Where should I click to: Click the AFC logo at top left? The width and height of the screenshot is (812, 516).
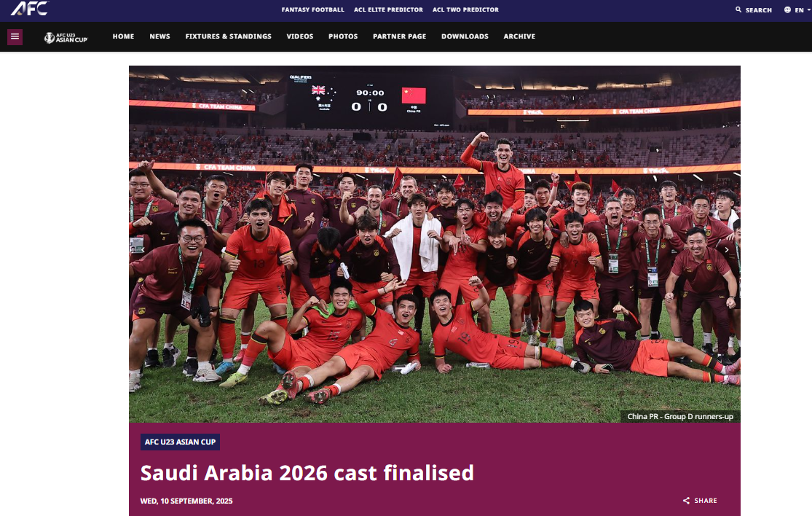tap(30, 9)
